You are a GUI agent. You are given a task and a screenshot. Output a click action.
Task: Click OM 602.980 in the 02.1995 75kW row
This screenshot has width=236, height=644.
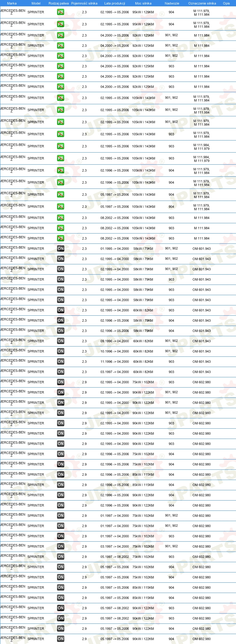(x=202, y=382)
